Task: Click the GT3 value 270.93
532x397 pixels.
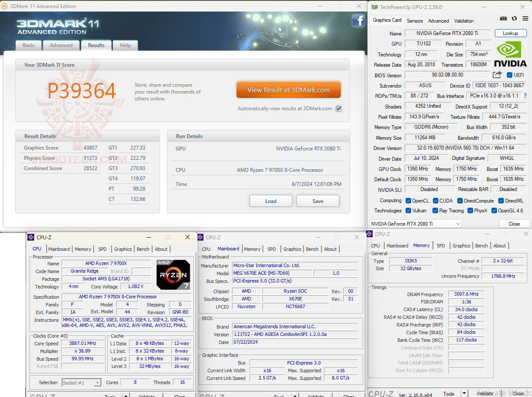Action: pyautogui.click(x=138, y=168)
